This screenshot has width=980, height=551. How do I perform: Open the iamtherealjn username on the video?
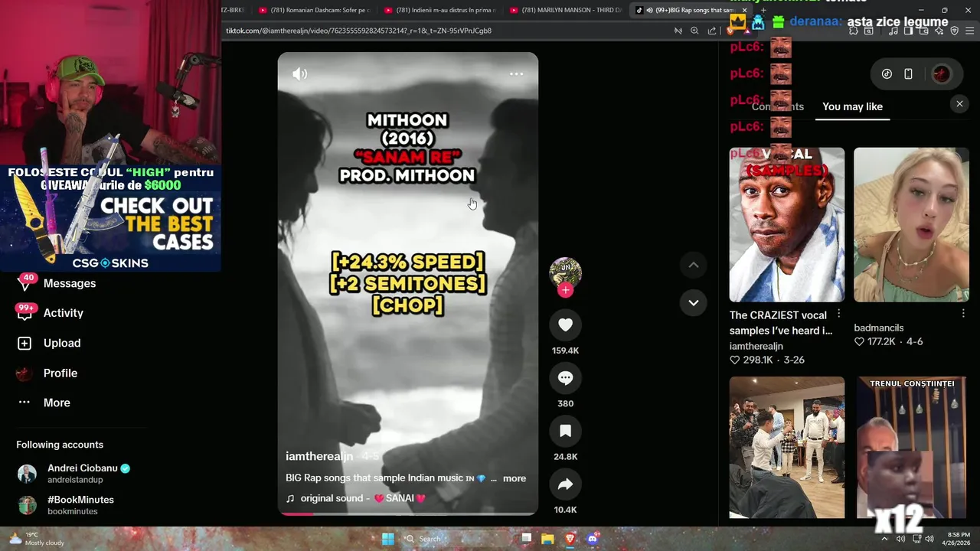point(319,456)
